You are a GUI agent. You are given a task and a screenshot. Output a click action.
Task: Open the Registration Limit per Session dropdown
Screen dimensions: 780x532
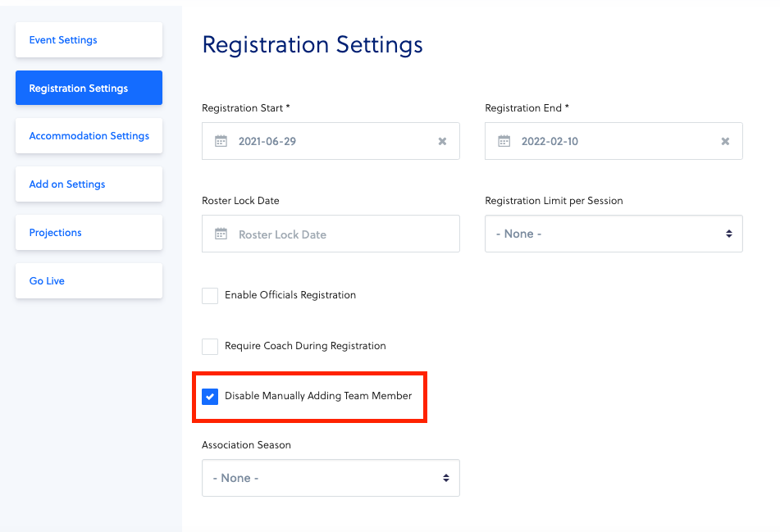[x=614, y=234]
